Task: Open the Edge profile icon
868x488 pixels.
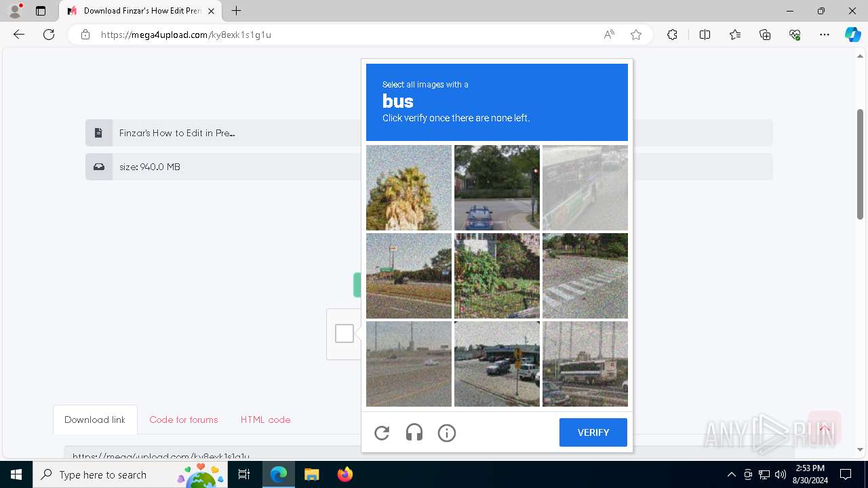Action: tap(15, 11)
